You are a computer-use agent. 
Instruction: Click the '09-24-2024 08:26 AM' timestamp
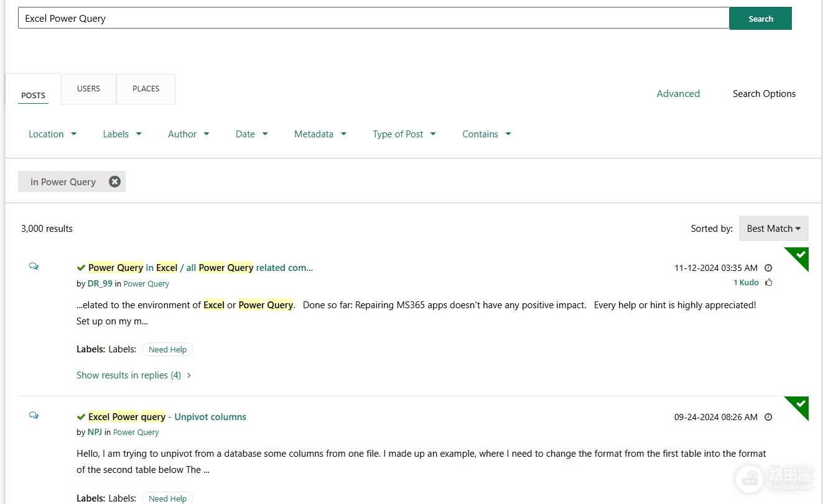point(716,417)
